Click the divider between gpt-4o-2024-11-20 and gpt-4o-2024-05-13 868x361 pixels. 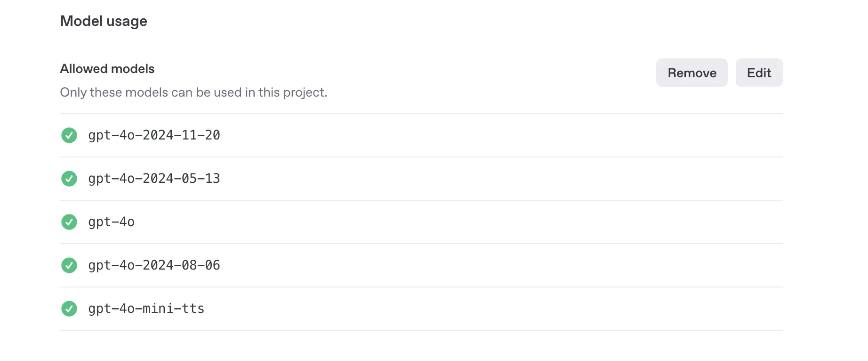point(421,157)
